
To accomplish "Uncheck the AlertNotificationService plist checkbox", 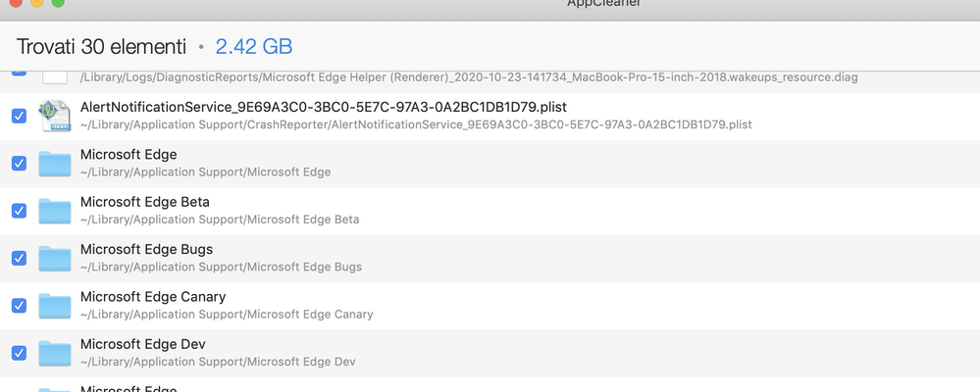I will pos(20,116).
